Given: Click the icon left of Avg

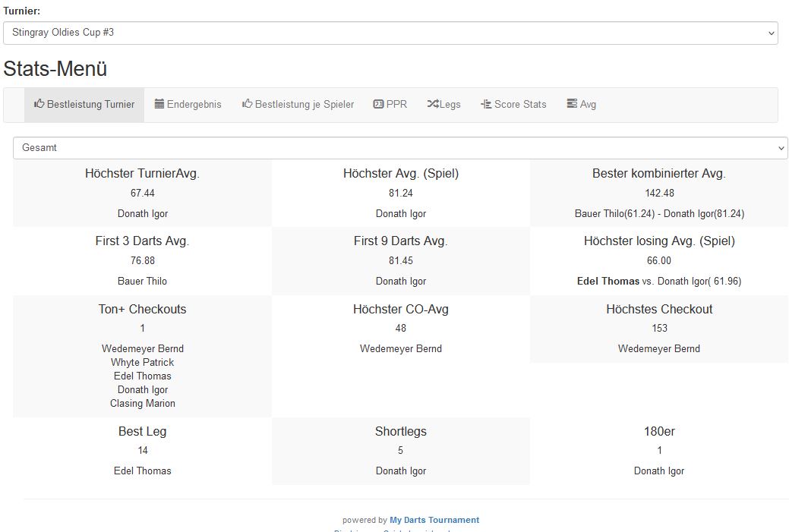Looking at the screenshot, I should [x=572, y=104].
